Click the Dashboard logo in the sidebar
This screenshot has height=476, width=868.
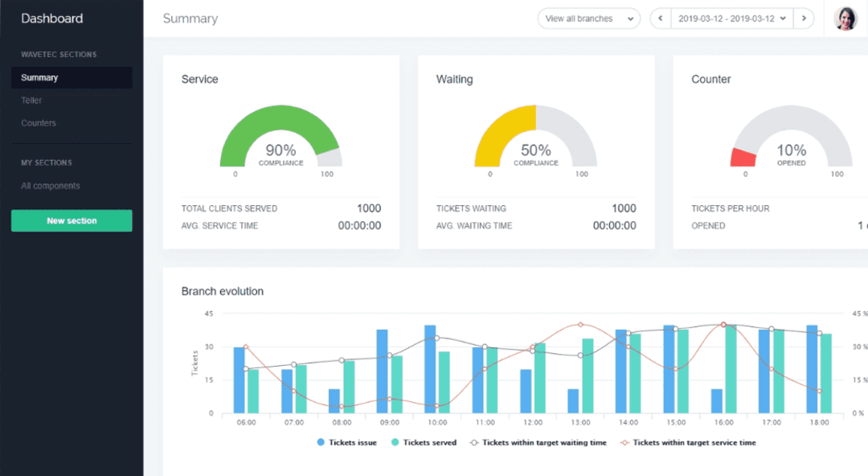point(51,18)
